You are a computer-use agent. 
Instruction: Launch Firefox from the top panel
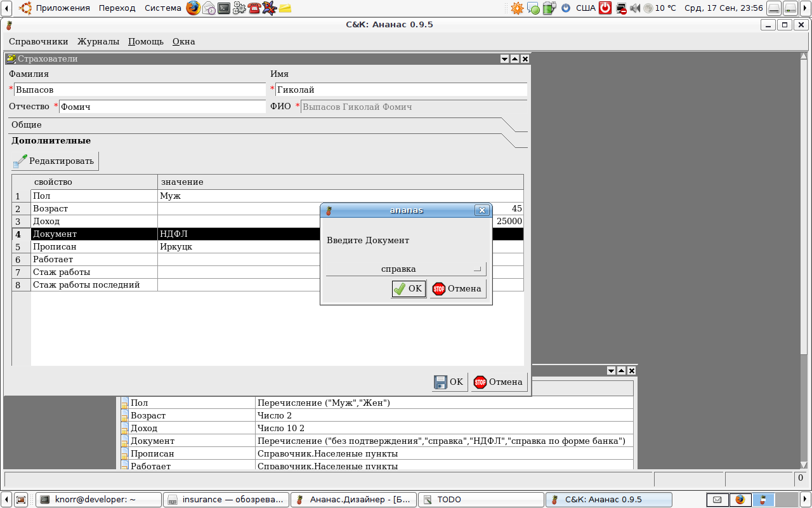click(193, 8)
